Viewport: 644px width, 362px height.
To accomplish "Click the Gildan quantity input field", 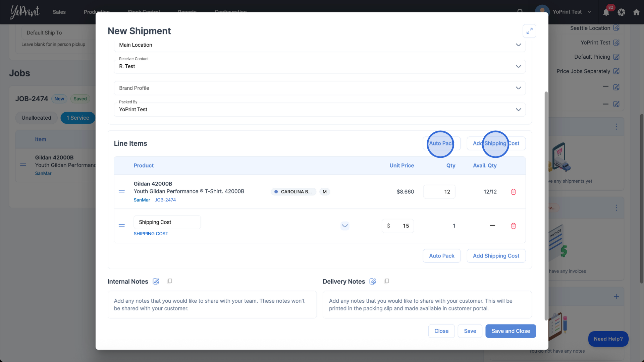I will (439, 192).
